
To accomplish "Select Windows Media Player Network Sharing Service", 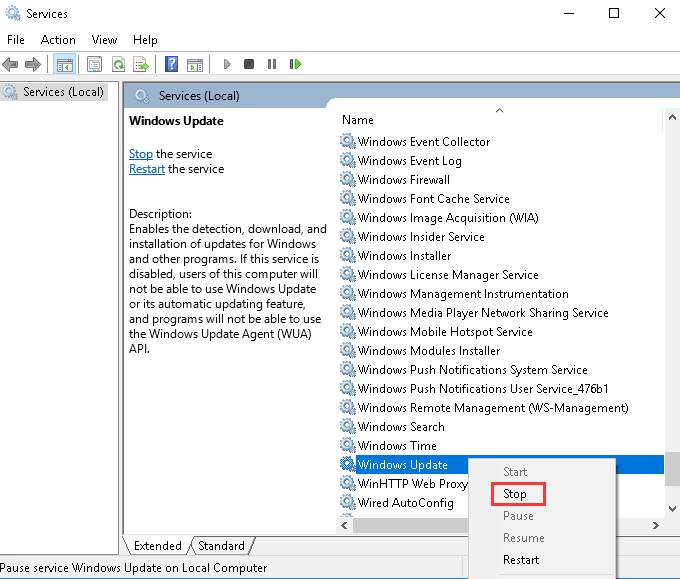I will tap(483, 313).
